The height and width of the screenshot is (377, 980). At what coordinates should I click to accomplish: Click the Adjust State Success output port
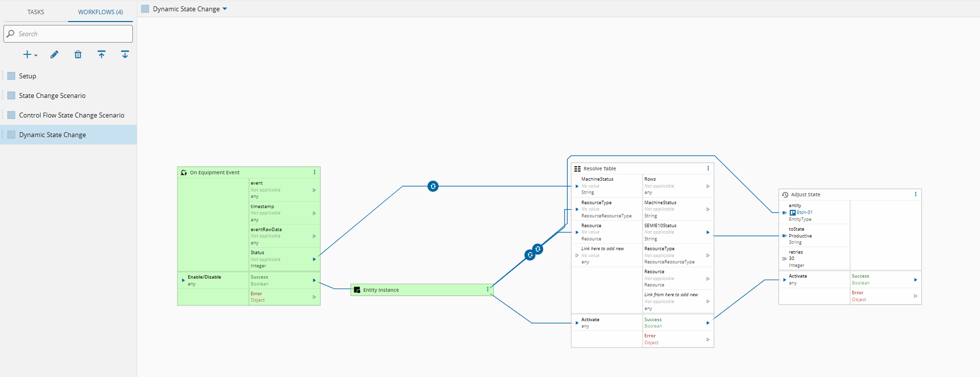(x=915, y=280)
